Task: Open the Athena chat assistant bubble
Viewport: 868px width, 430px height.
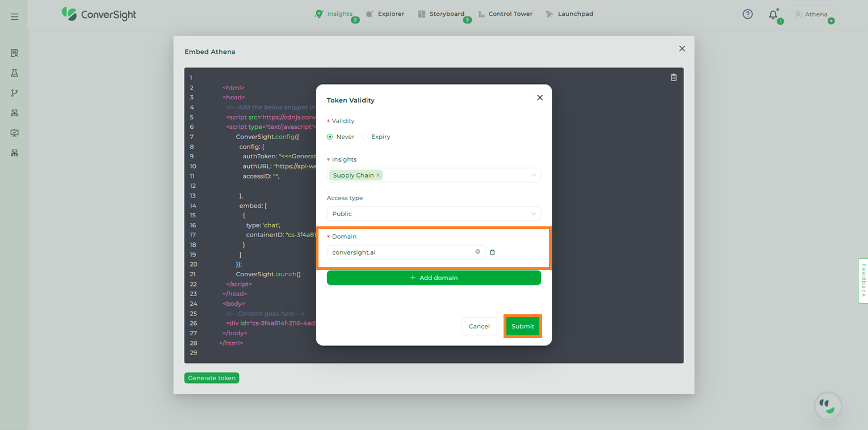Action: pos(828,406)
